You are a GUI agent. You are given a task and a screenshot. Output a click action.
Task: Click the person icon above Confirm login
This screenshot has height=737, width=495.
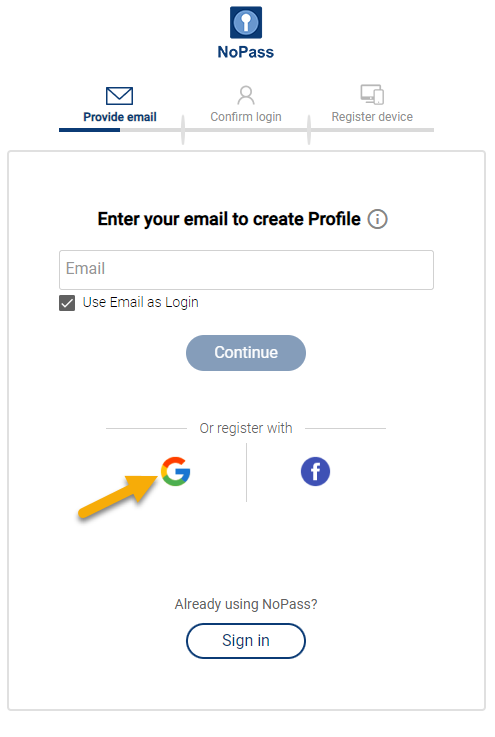(246, 95)
